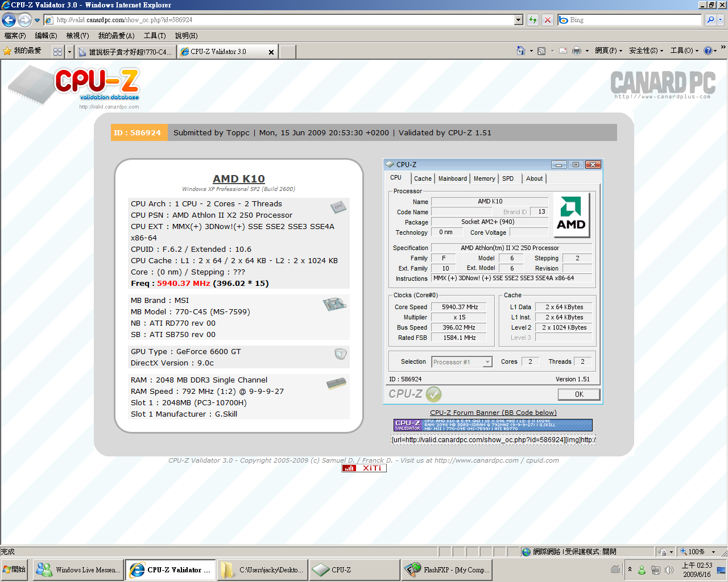Click the green CPU-Z validated checkmark icon
Image resolution: width=728 pixels, height=582 pixels.
point(433,394)
